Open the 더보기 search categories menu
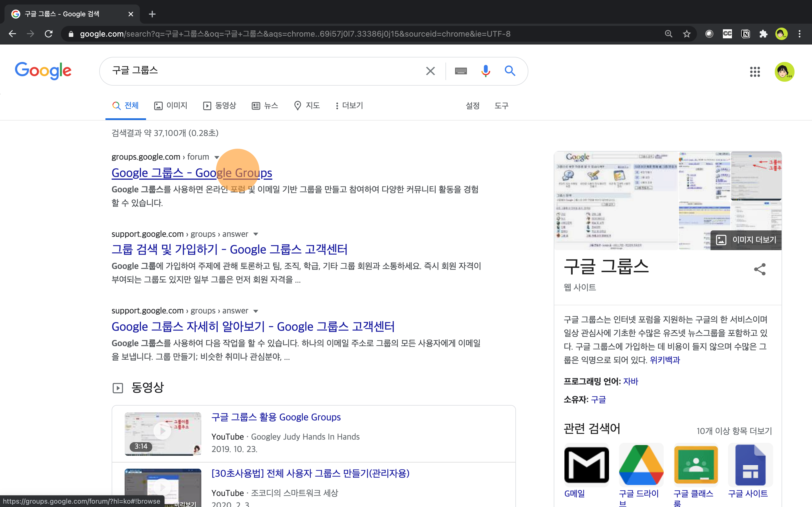The width and height of the screenshot is (812, 507). pos(349,106)
